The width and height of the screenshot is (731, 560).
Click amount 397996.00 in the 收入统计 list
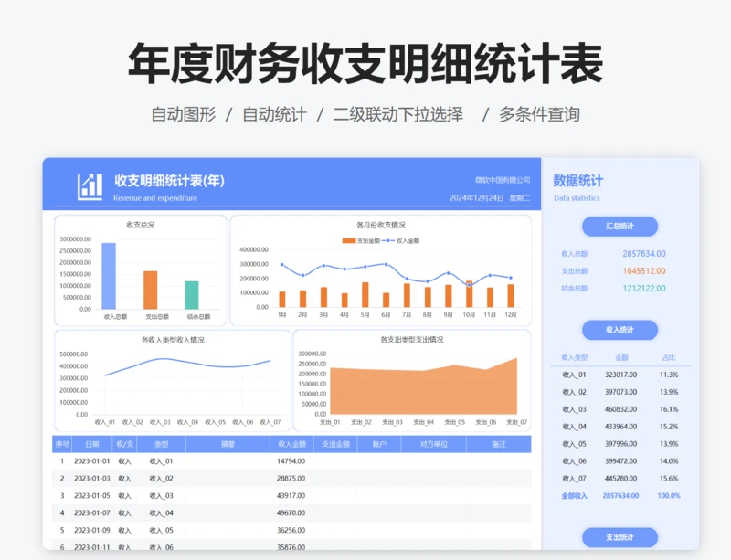point(620,444)
